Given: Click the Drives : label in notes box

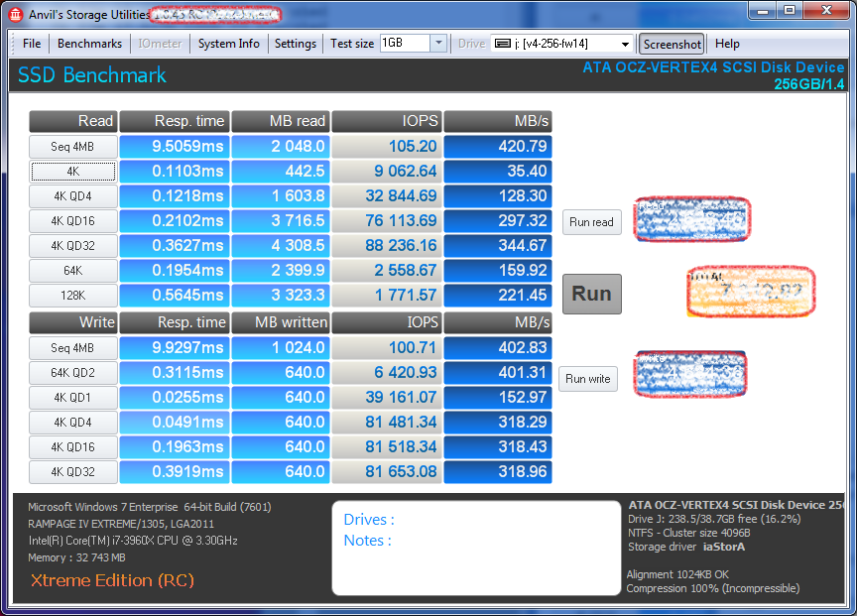Looking at the screenshot, I should tap(369, 519).
